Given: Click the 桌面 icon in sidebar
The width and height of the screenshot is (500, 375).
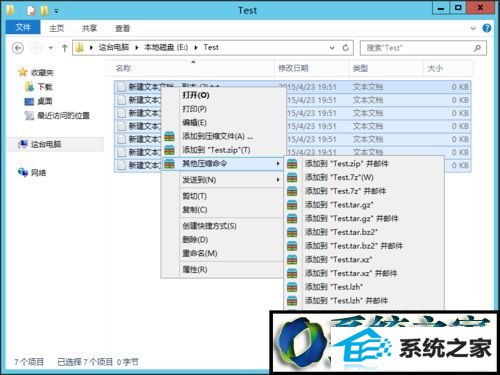Looking at the screenshot, I should pyautogui.click(x=29, y=101).
